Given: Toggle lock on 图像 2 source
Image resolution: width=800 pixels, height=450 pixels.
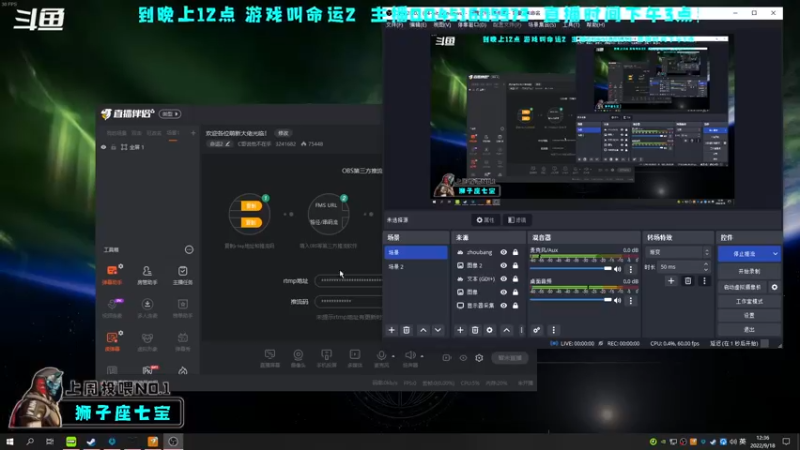Looking at the screenshot, I should tap(515, 265).
